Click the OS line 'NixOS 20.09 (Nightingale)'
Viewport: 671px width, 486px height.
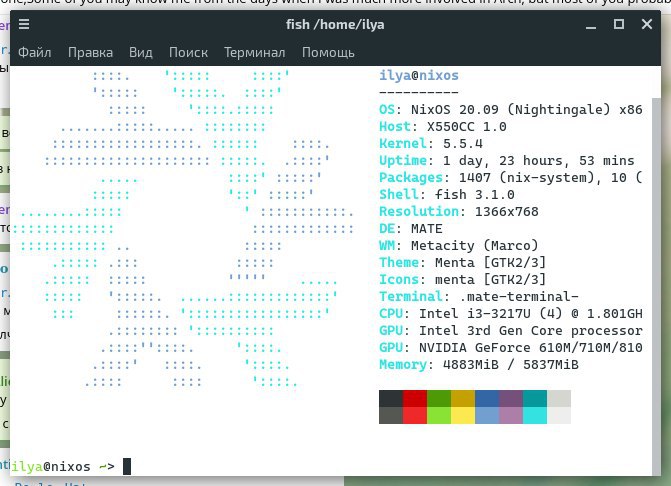tap(511, 110)
